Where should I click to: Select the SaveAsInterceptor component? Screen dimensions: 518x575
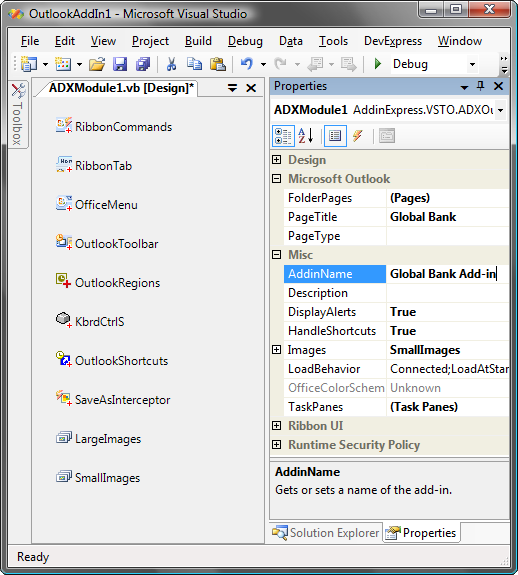click(113, 400)
